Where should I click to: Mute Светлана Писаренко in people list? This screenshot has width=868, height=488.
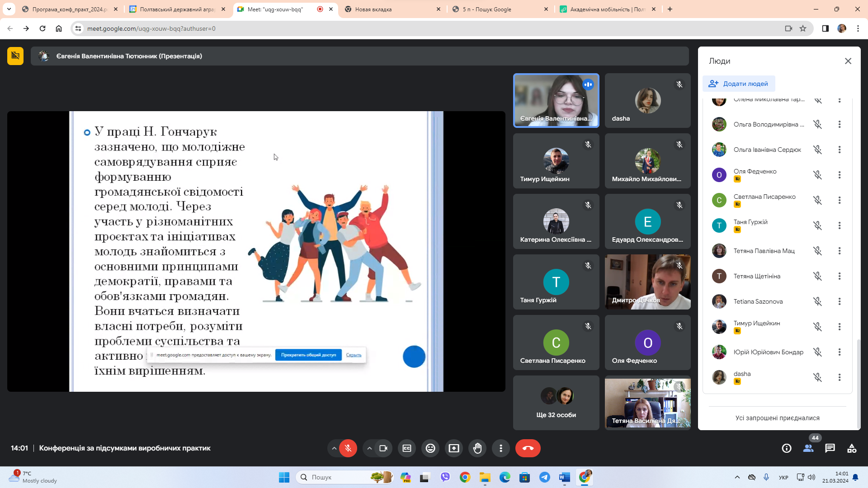point(818,200)
